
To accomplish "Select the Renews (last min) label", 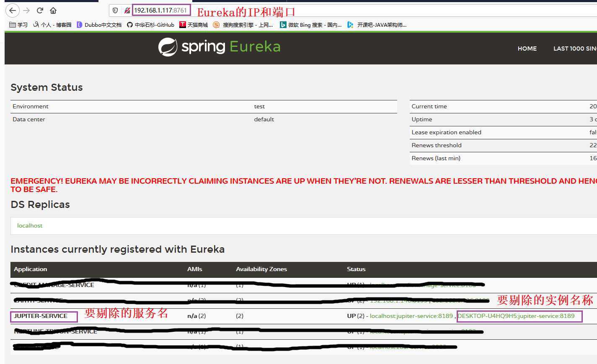I will coord(436,158).
